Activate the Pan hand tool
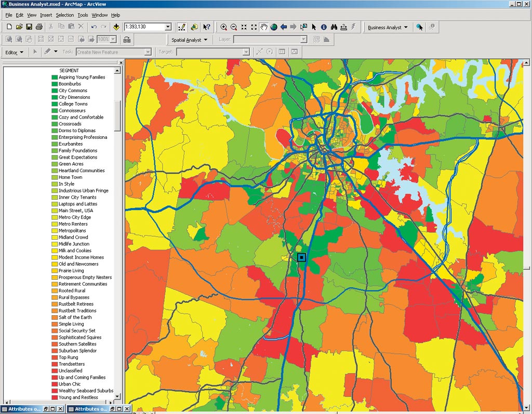This screenshot has width=532, height=414. click(x=264, y=27)
